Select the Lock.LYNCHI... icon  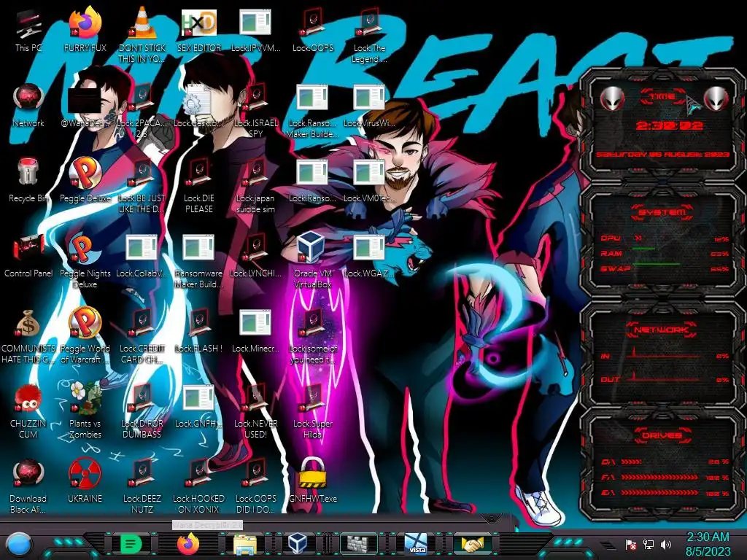click(256, 256)
